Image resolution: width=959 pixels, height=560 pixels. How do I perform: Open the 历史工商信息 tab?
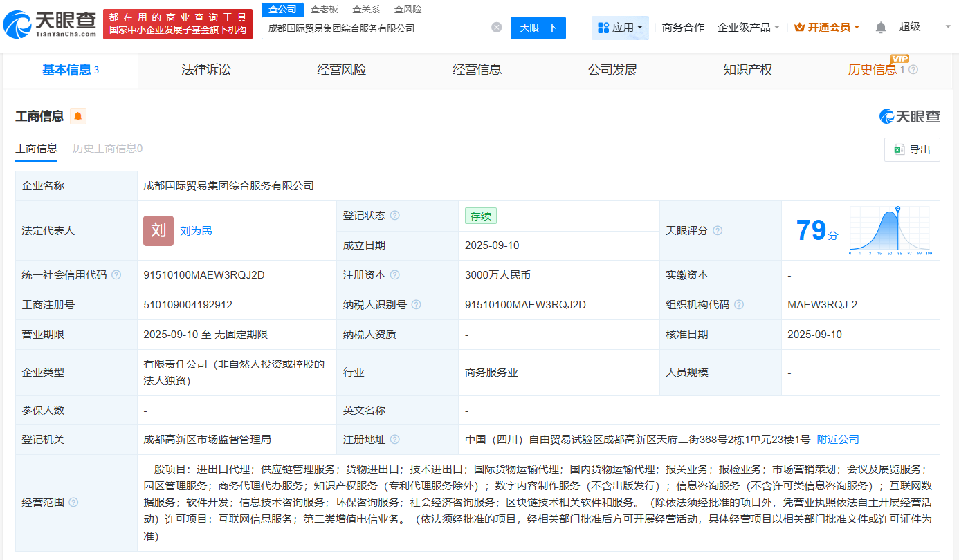pos(107,149)
